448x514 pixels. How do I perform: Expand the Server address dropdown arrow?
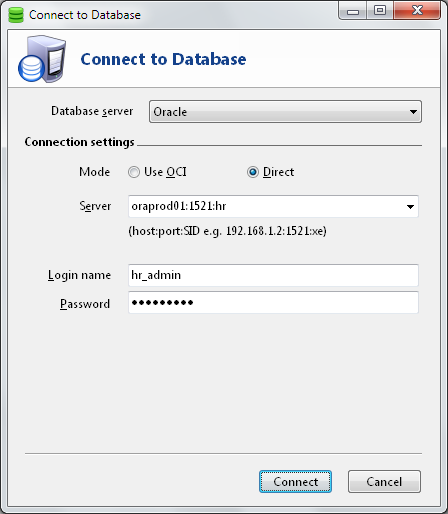(x=410, y=207)
